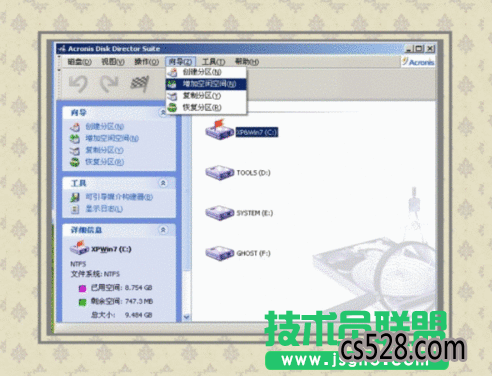Select the XP&Win7 (C:) drive icon
The image size is (492, 376).
pyautogui.click(x=219, y=130)
